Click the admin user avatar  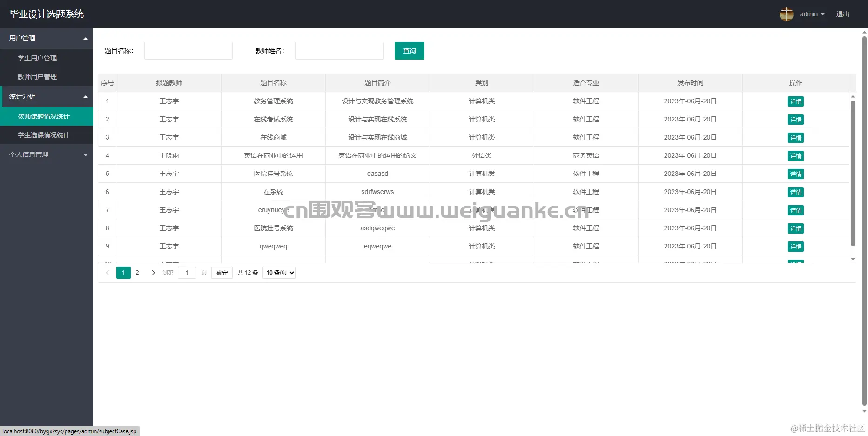[786, 14]
